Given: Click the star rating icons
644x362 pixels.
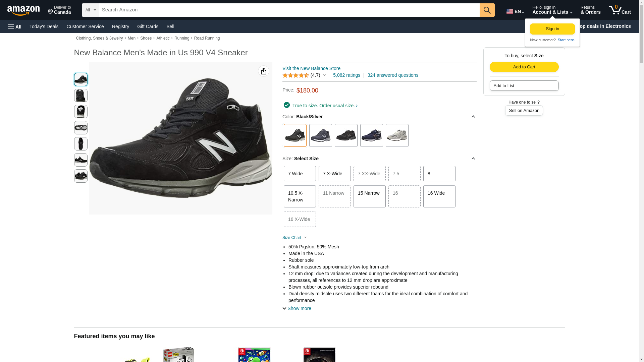Looking at the screenshot, I should 296,75.
